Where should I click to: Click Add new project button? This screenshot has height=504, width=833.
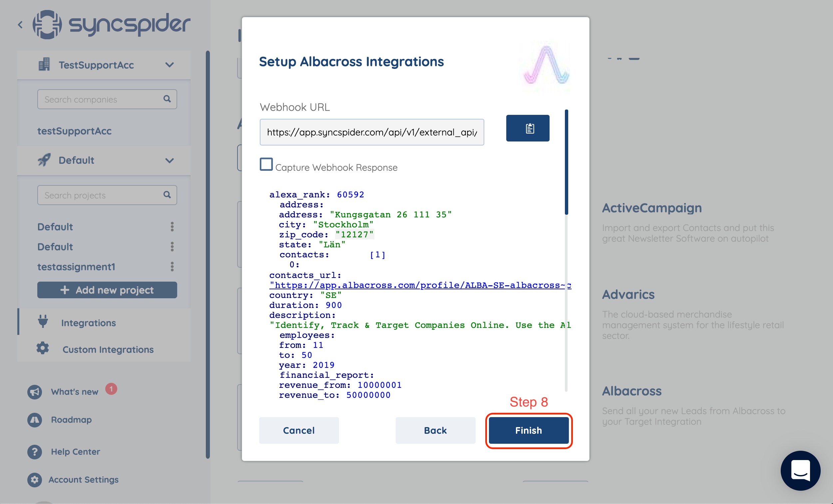click(107, 290)
